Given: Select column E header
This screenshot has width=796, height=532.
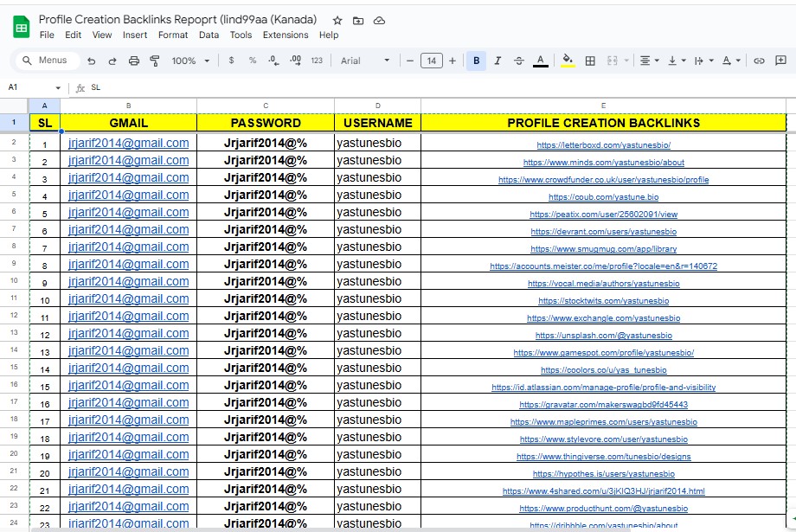Looking at the screenshot, I should (603, 105).
